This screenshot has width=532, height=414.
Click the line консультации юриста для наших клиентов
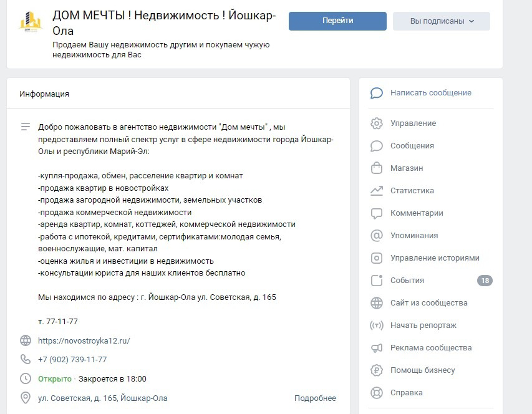(x=142, y=273)
